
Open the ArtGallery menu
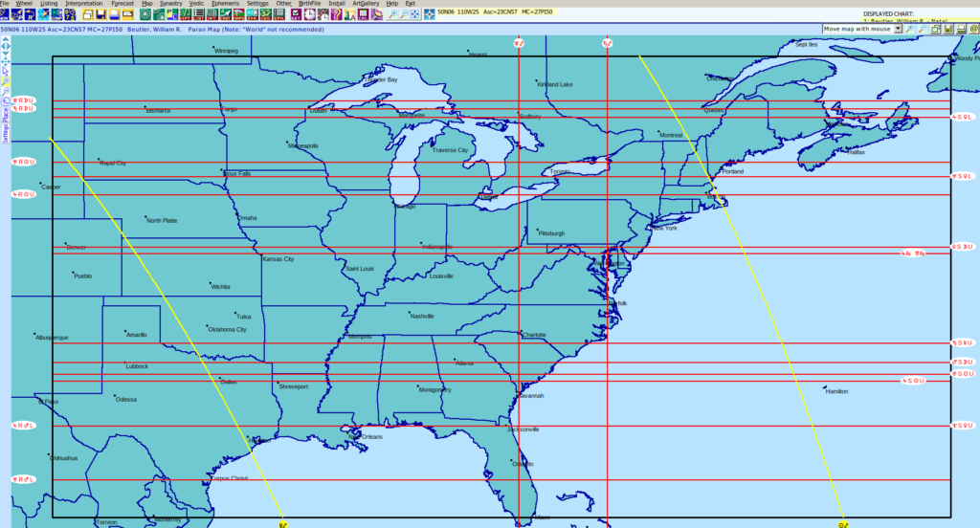(365, 4)
